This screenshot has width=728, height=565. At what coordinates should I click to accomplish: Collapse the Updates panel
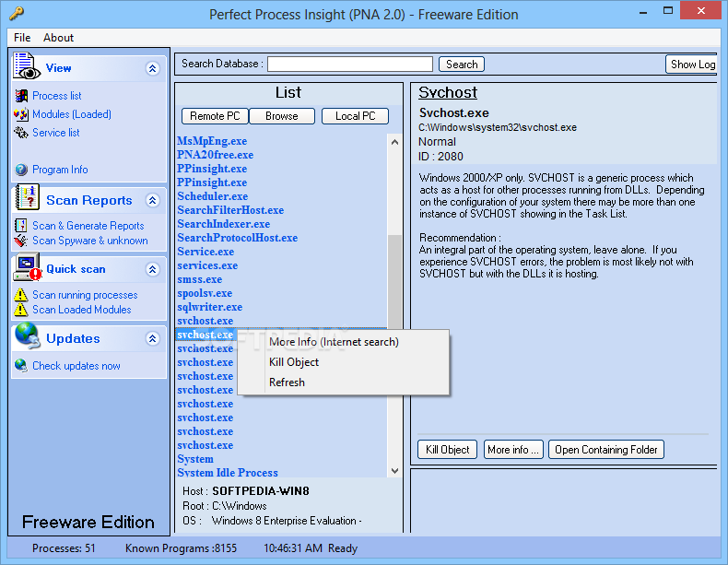click(x=152, y=339)
